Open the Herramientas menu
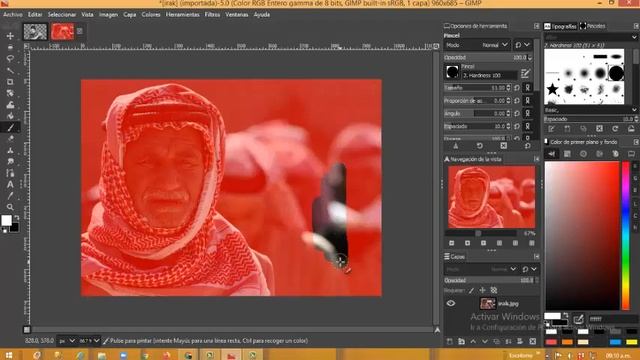This screenshot has height=360, width=640. pos(182,14)
